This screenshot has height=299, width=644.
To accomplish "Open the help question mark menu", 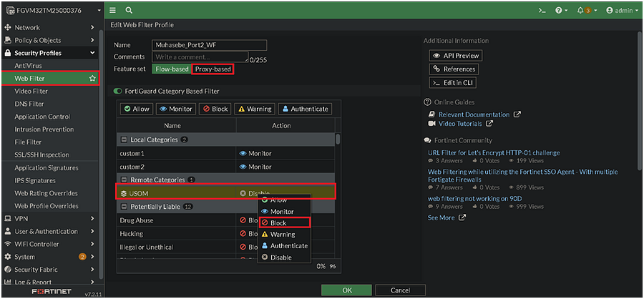I will click(x=561, y=11).
